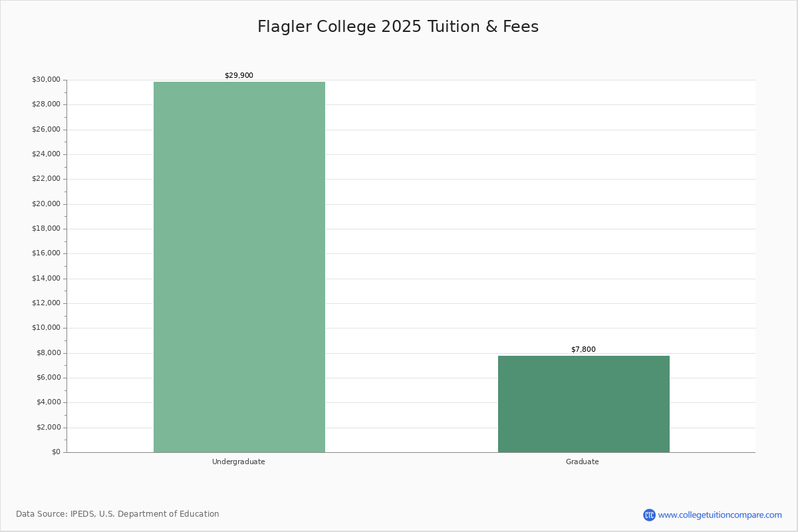
Task: Click the $30,000 y-axis tick label
Action: [46, 80]
